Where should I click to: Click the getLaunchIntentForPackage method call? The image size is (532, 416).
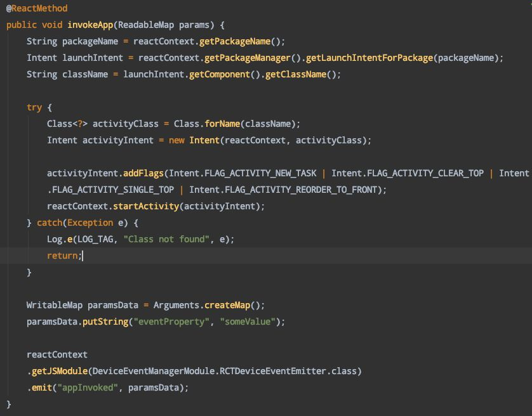tap(369, 58)
